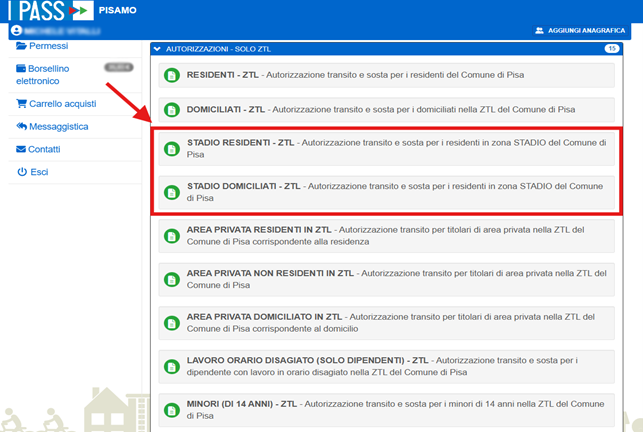Collapse the AUTORIZZAZIONI - SOLO ZTL panel
Screen dimensions: 643x432
(157, 48)
